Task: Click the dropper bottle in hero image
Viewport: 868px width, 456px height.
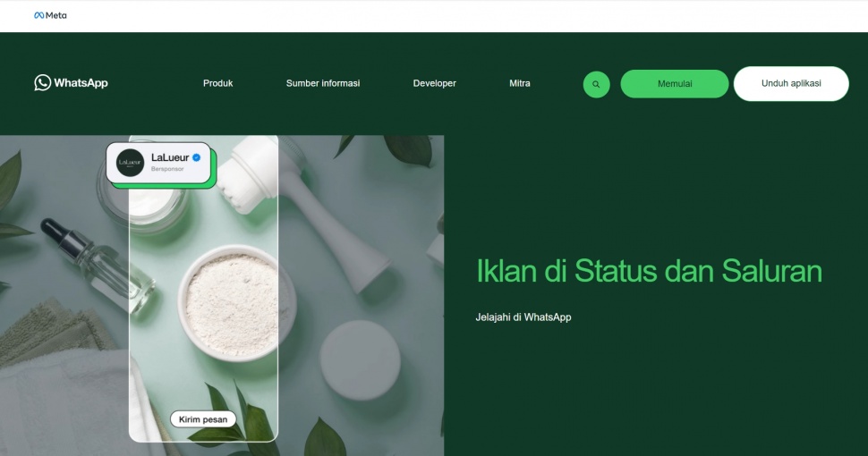Action: 99,266
